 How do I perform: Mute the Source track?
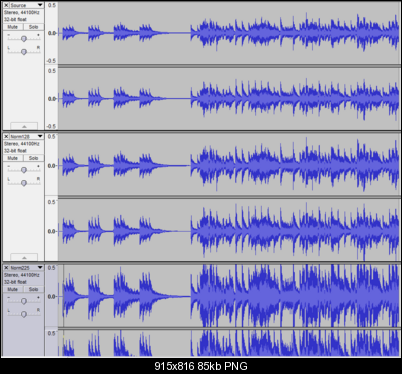(x=13, y=27)
